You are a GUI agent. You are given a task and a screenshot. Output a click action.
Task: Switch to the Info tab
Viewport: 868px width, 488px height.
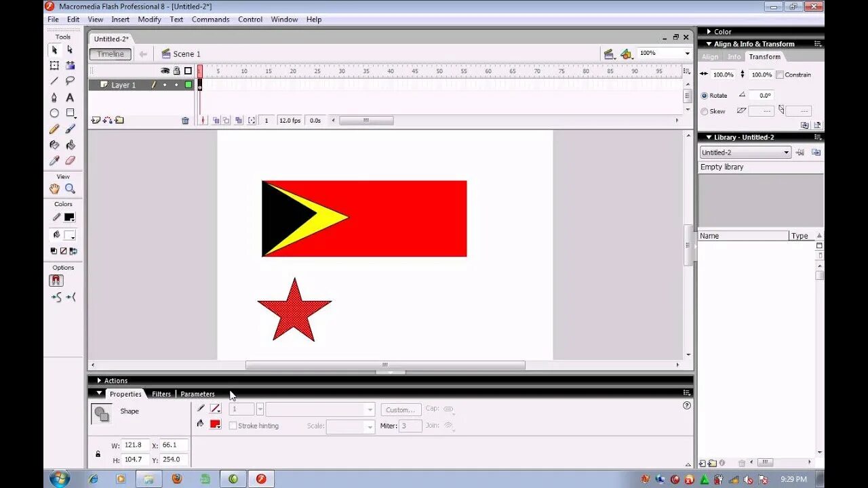(734, 57)
